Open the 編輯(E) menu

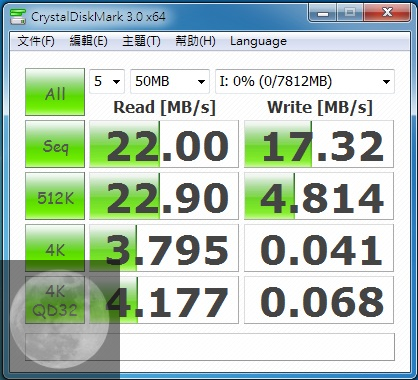click(88, 41)
